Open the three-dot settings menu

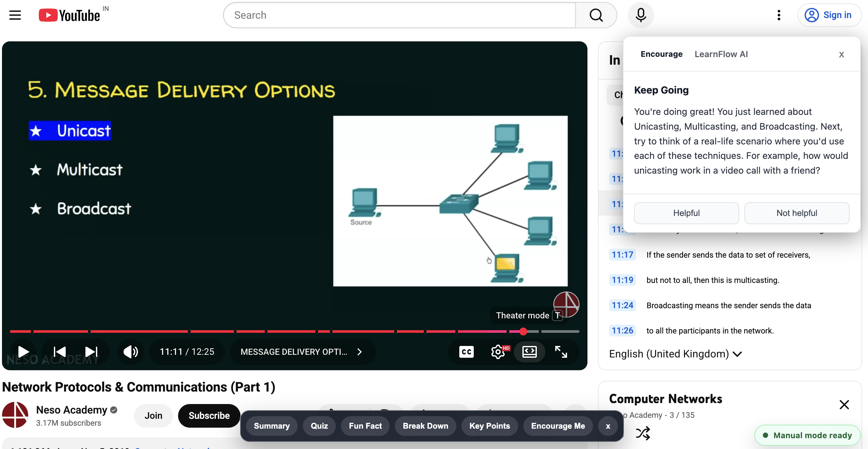779,15
